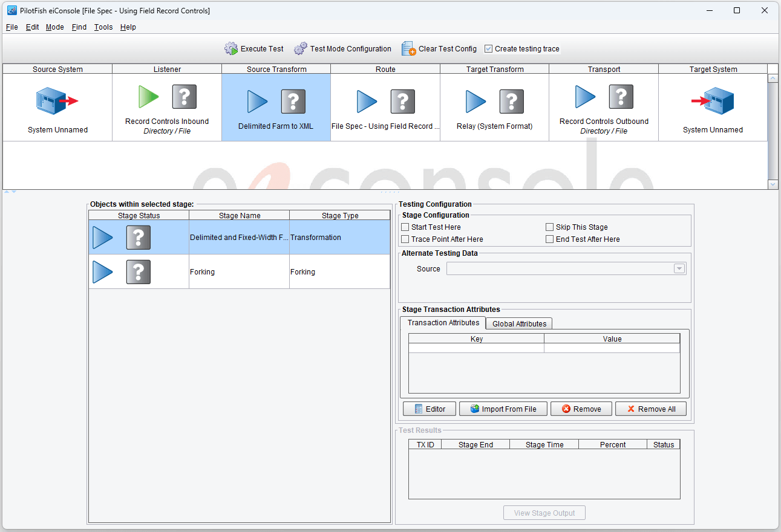The width and height of the screenshot is (781, 532).
Task: Click the Editor button
Action: (430, 409)
